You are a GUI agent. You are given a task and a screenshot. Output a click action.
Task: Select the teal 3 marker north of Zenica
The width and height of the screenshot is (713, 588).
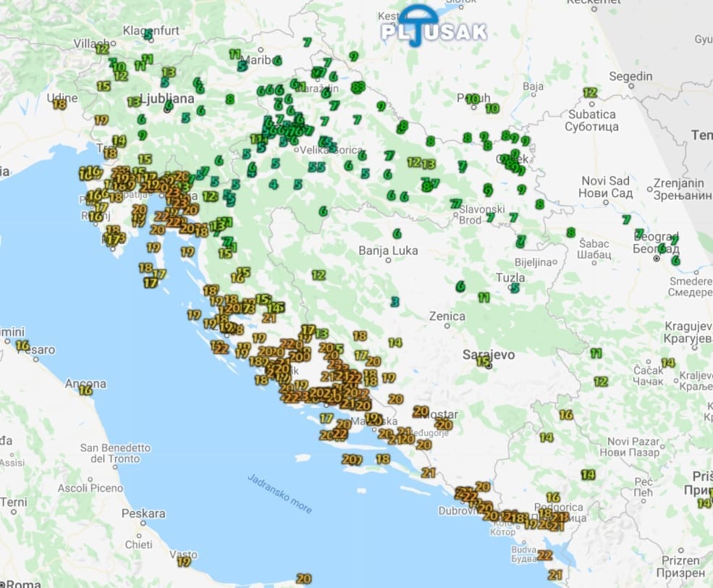tap(395, 301)
